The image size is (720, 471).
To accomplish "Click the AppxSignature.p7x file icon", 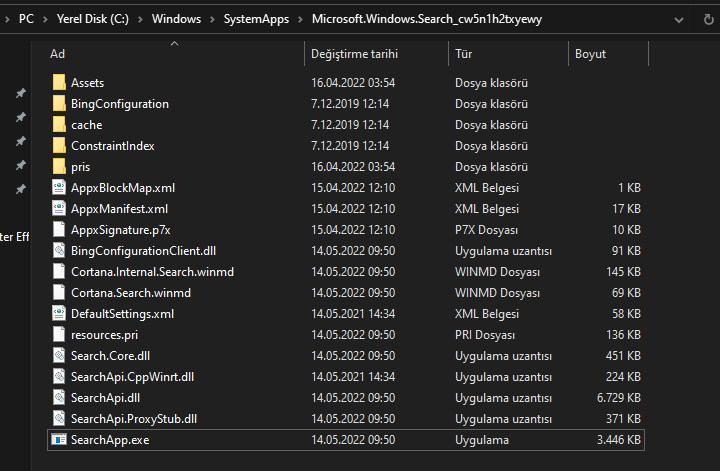I will tap(58, 230).
